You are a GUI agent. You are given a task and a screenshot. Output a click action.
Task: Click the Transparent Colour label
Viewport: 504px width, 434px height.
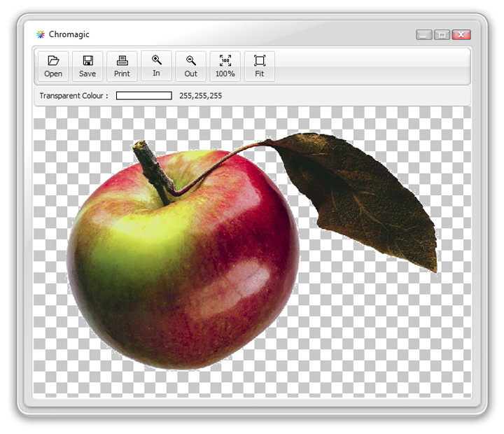[x=73, y=96]
